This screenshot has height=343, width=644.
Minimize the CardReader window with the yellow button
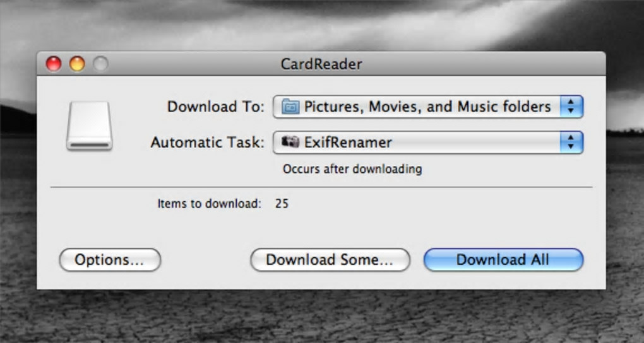pos(77,64)
